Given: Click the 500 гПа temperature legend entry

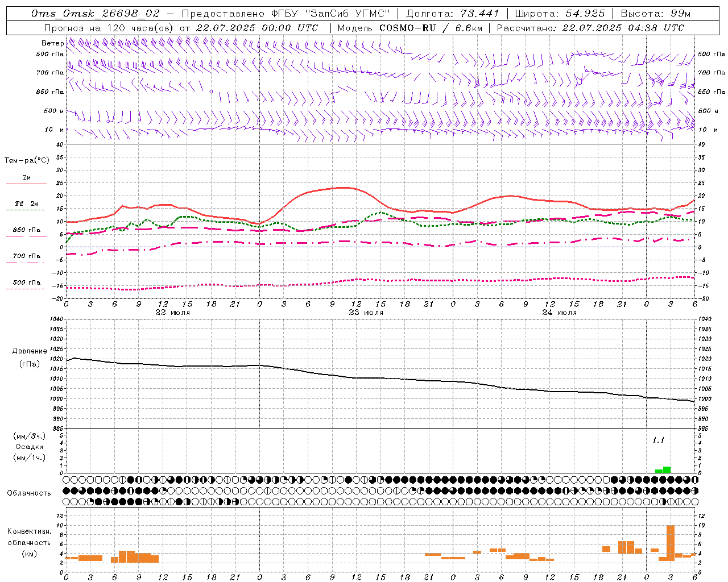Looking at the screenshot, I should [27, 282].
